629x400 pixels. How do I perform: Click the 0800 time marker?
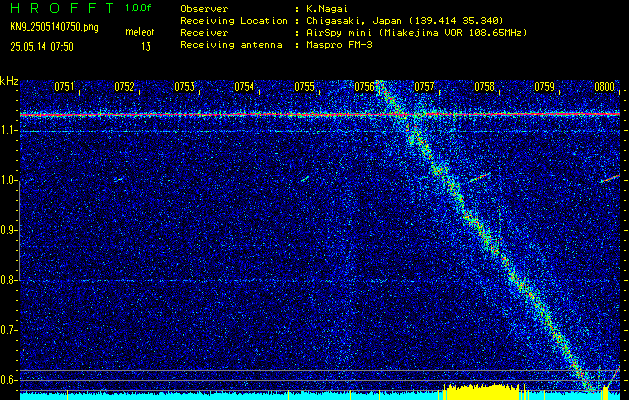(x=605, y=87)
